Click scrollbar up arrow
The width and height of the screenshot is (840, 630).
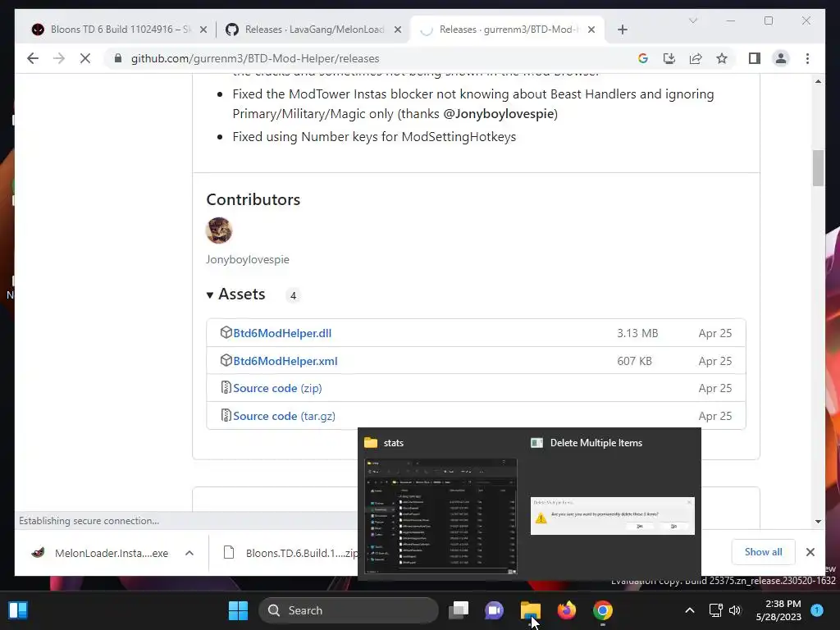(x=818, y=81)
